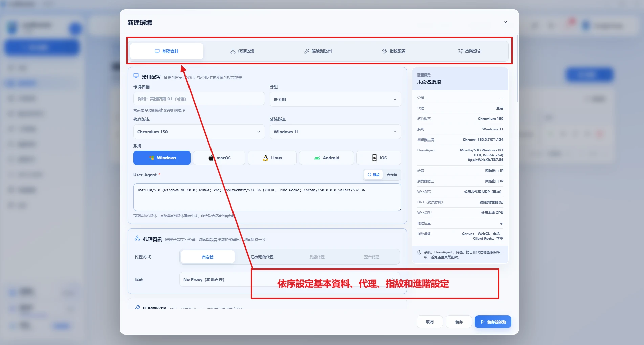The height and width of the screenshot is (345, 644).
Task: Click the Chromium 150 value in summary panel
Action: 490,118
